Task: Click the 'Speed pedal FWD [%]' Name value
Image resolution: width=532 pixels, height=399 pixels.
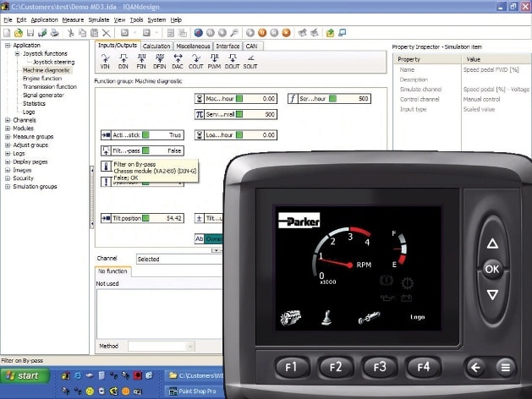Action: [491, 70]
